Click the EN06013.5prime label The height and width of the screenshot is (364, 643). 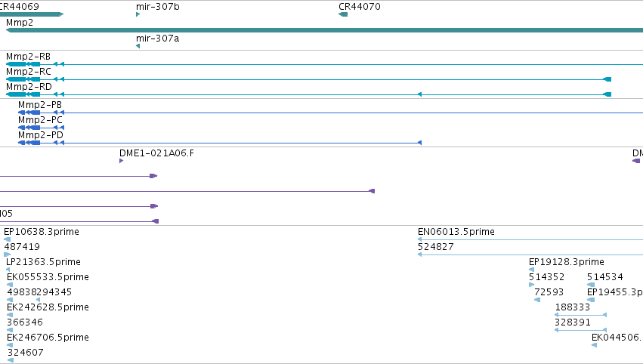click(456, 232)
